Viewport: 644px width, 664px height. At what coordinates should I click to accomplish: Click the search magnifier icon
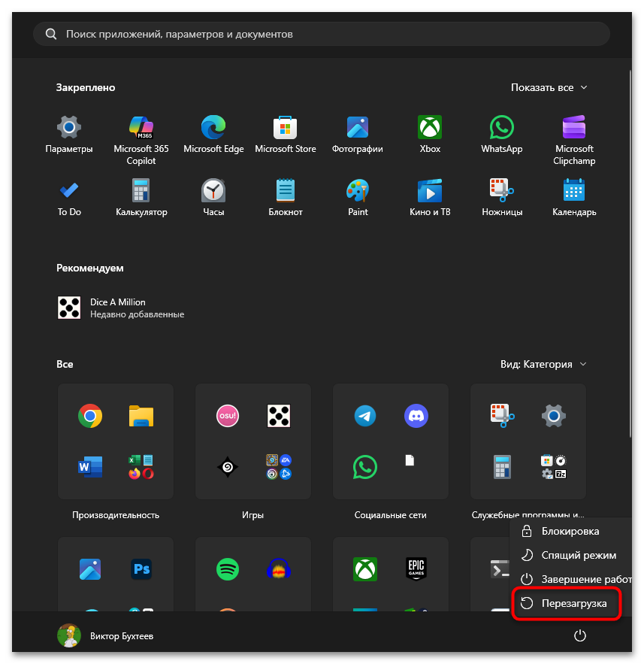(51, 34)
